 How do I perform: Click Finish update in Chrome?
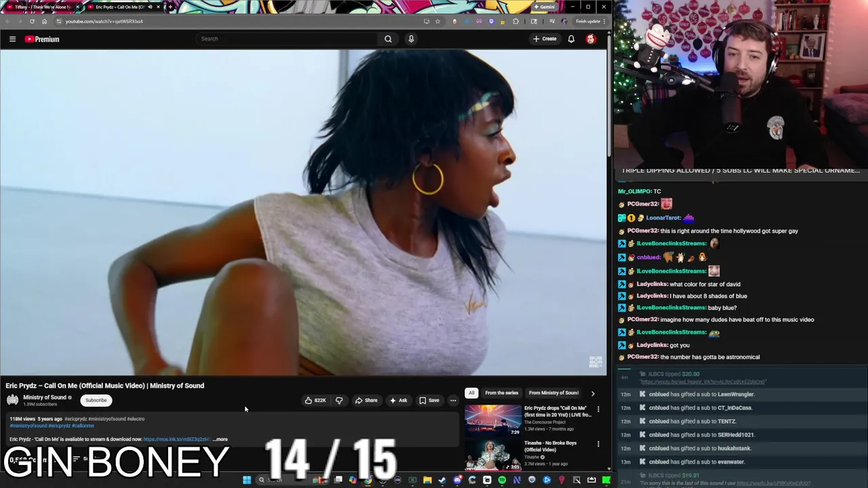(x=589, y=21)
